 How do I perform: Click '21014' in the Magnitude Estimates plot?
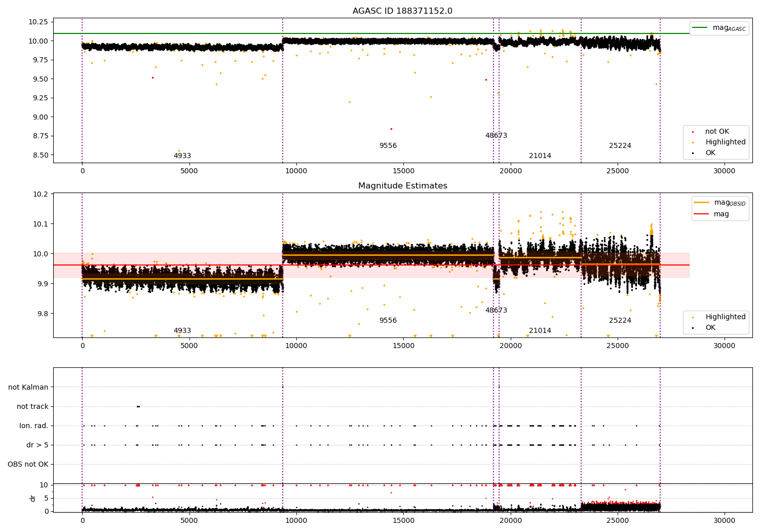540,331
